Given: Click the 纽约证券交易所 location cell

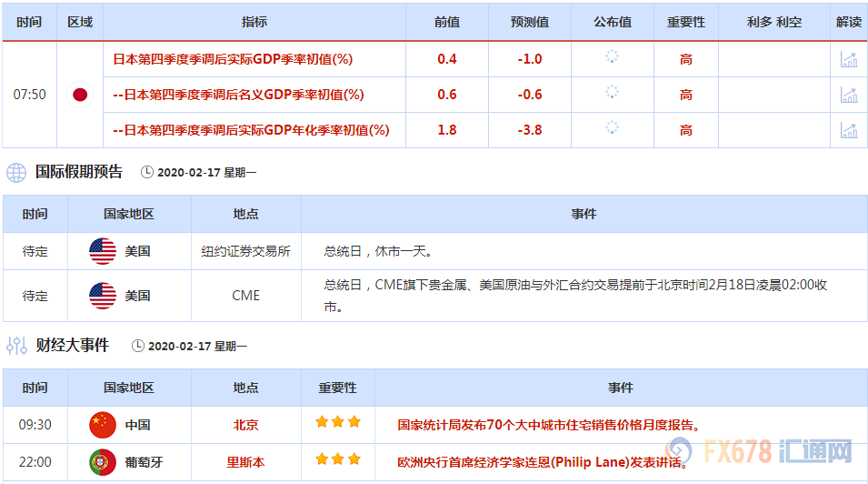Looking at the screenshot, I should [245, 251].
